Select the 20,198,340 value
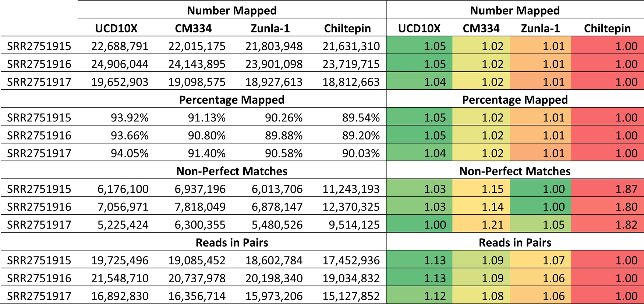Image resolution: width=644 pixels, height=304 pixels. tap(274, 278)
